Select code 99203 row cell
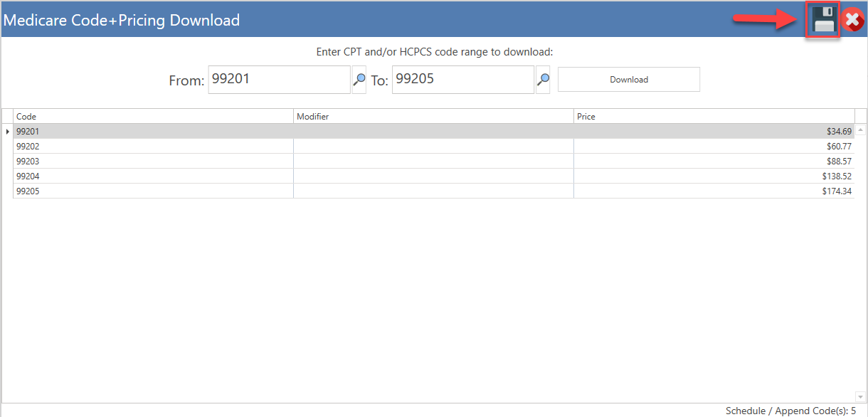The height and width of the screenshot is (417, 868). 153,162
